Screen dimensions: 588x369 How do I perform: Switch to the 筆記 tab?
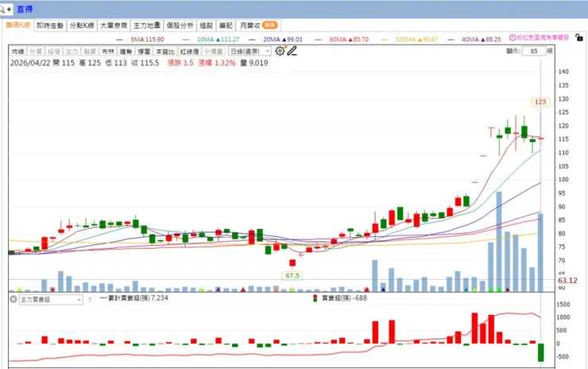226,25
